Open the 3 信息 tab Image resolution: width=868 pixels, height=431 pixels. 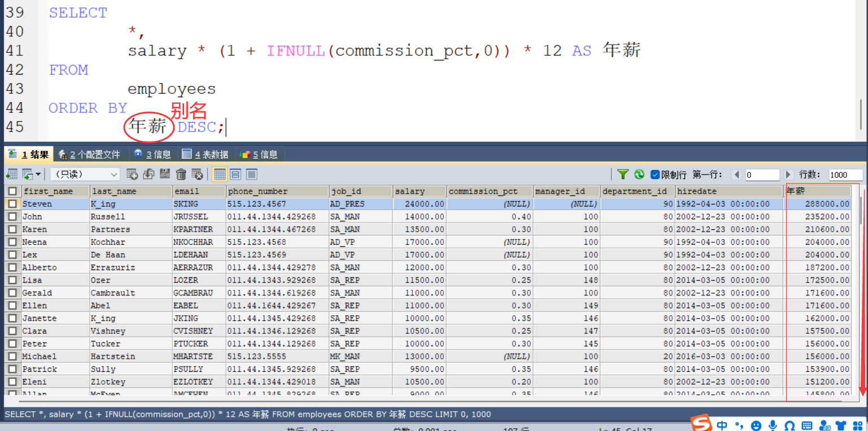pyautogui.click(x=152, y=154)
